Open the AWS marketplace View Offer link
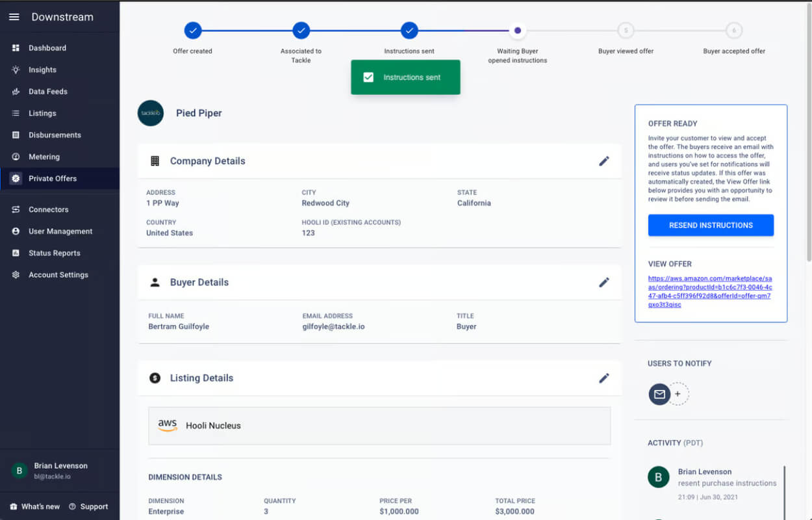The width and height of the screenshot is (812, 520). 710,291
